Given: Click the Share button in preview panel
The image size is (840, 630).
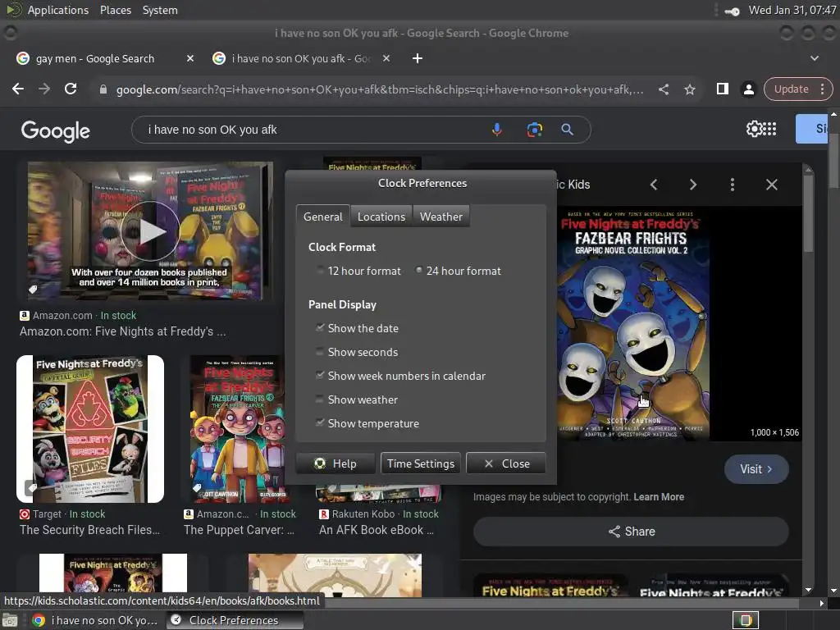Looking at the screenshot, I should pos(631,532).
